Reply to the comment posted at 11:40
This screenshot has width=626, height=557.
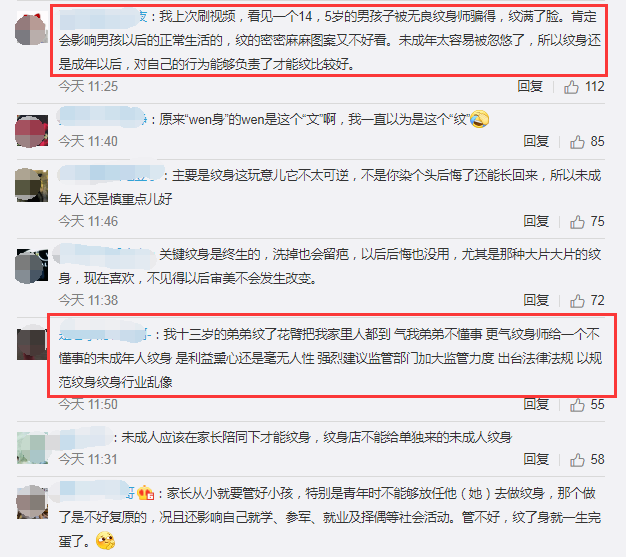tap(536, 141)
